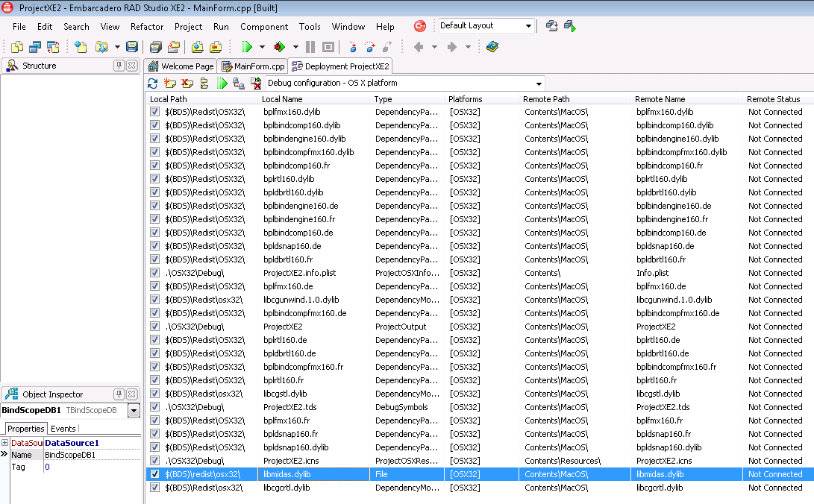
Task: Click the Connect to Remote Machine icon
Action: (x=239, y=83)
